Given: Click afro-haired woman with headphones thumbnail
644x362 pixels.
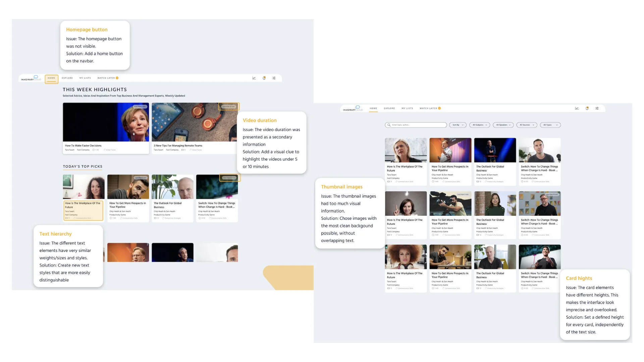Looking at the screenshot, I should (406, 257).
